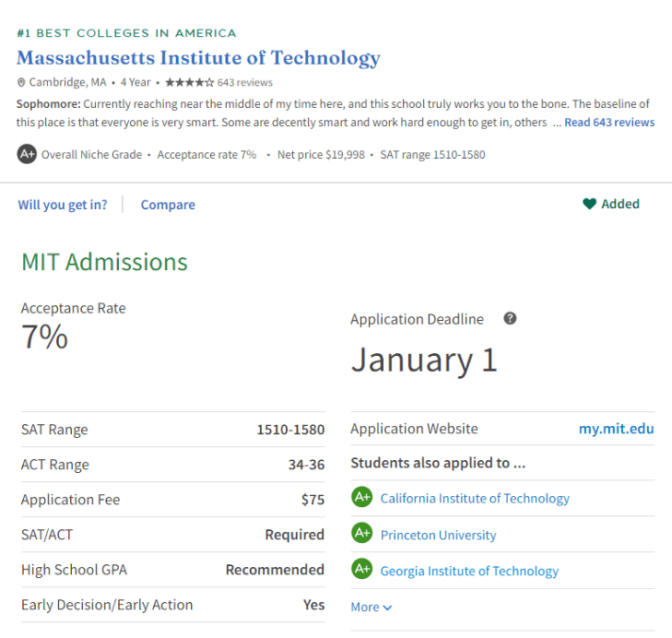Click the Application Deadline help question mark icon
Image resolution: width=672 pixels, height=638 pixels.
510,319
